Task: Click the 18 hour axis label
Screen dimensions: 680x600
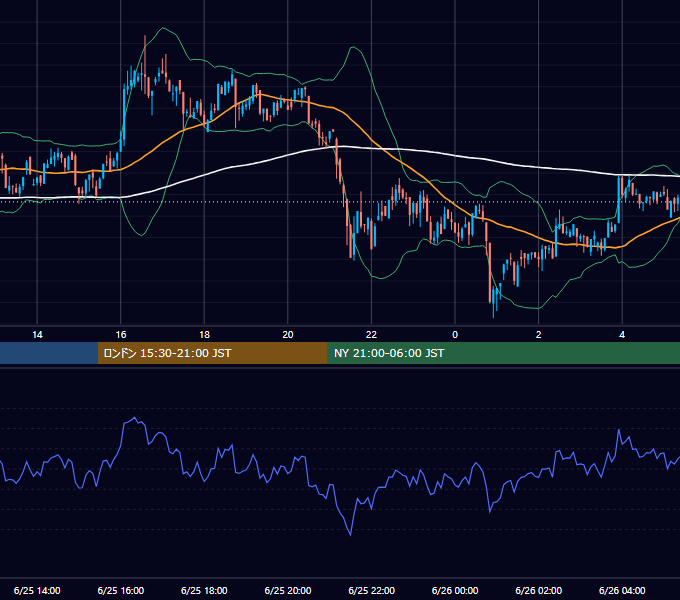Action: click(x=204, y=335)
